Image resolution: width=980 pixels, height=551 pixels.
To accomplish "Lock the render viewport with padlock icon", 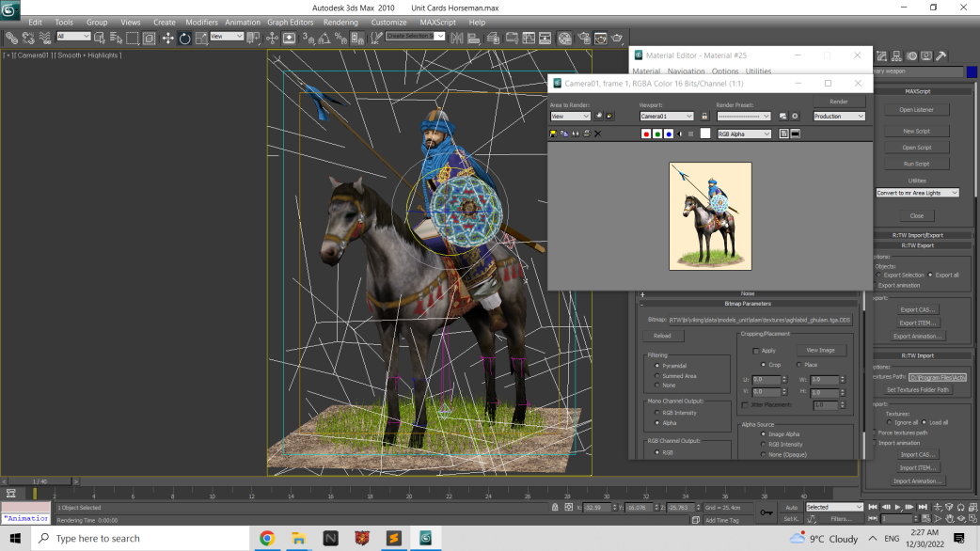I will pos(704,117).
